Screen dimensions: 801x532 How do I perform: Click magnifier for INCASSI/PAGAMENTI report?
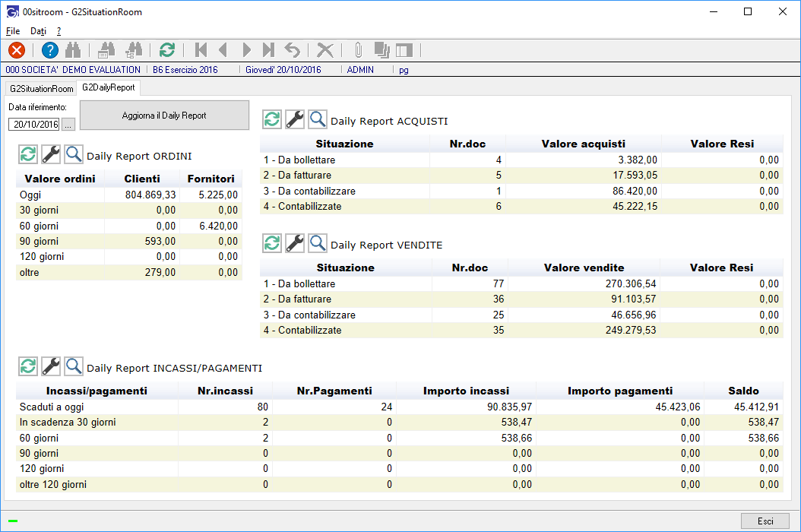click(74, 366)
